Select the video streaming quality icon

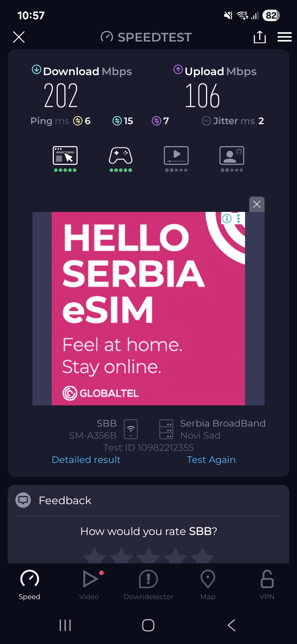(176, 159)
